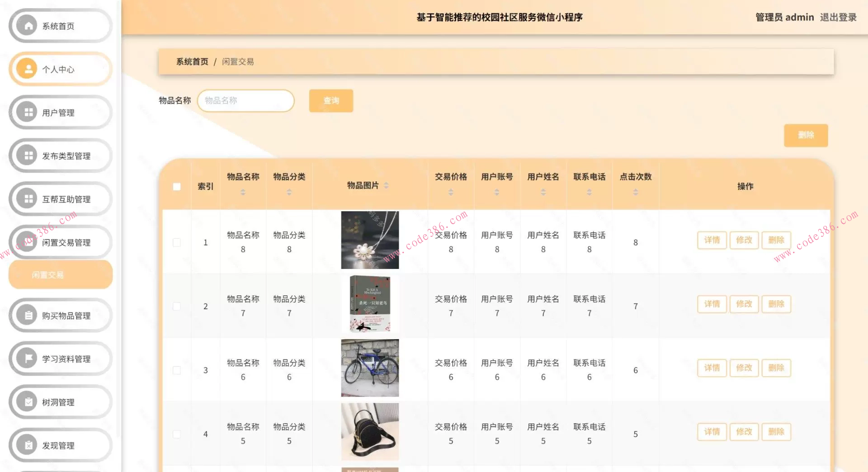The image size is (868, 472).
Task: Click inside the 物品名称 input field
Action: click(x=245, y=100)
